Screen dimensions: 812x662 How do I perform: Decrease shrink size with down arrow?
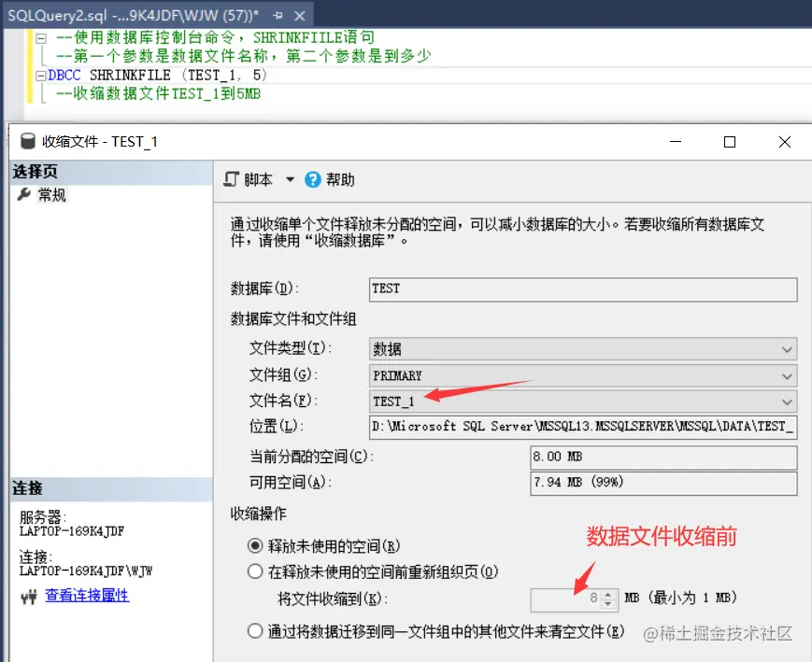tap(608, 604)
